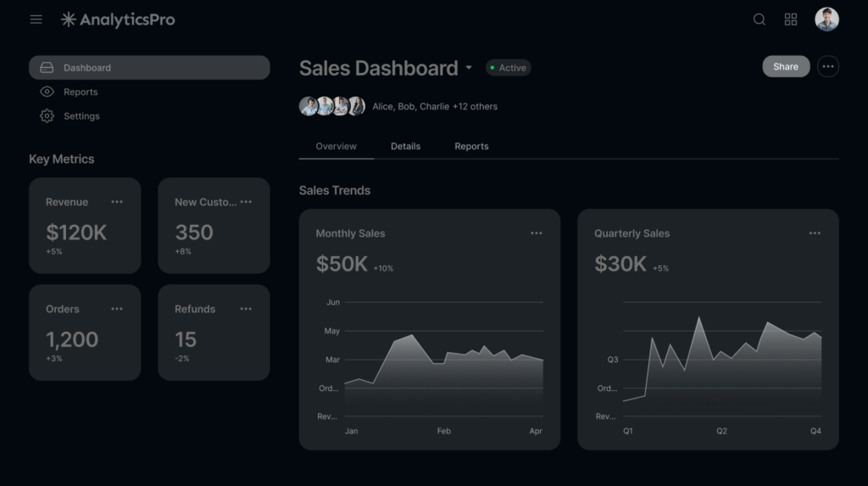
Task: Open search with the magnifier icon
Action: click(x=759, y=20)
